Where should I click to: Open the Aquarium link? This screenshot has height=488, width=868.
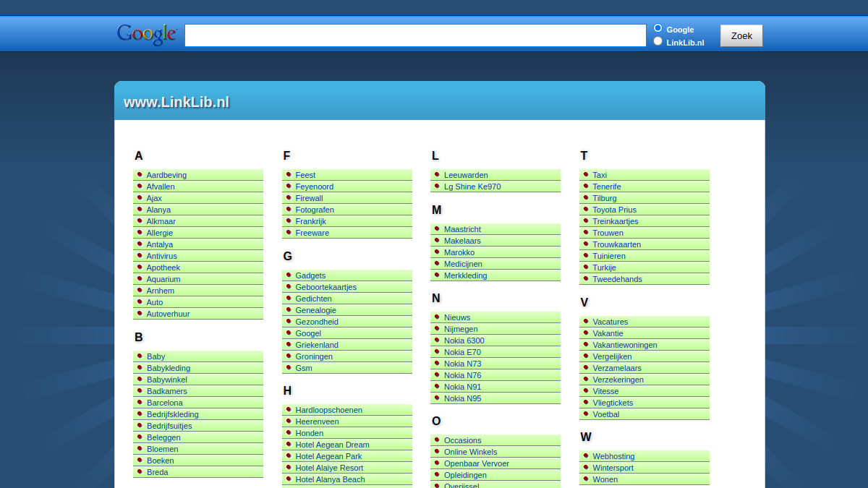pyautogui.click(x=163, y=279)
